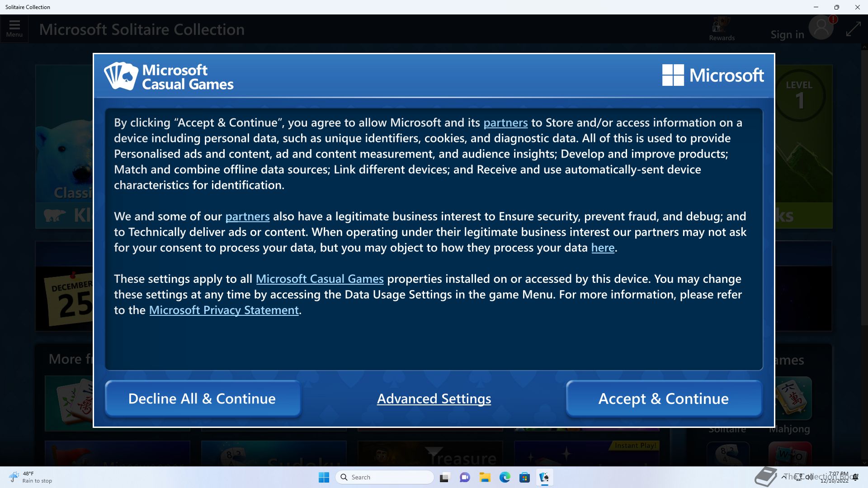The width and height of the screenshot is (868, 488).
Task: Click the 'here' link to object to processing
Action: [x=603, y=248]
